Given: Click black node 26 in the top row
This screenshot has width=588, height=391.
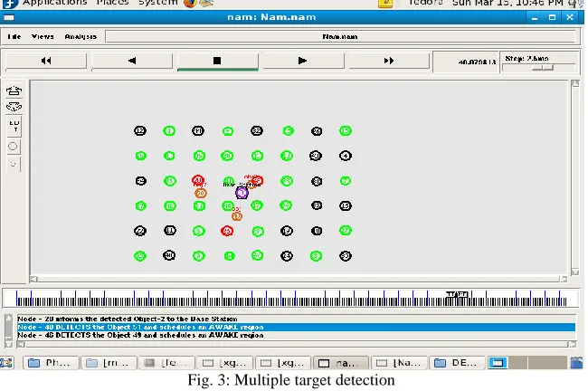Looking at the screenshot, I should click(x=317, y=131).
